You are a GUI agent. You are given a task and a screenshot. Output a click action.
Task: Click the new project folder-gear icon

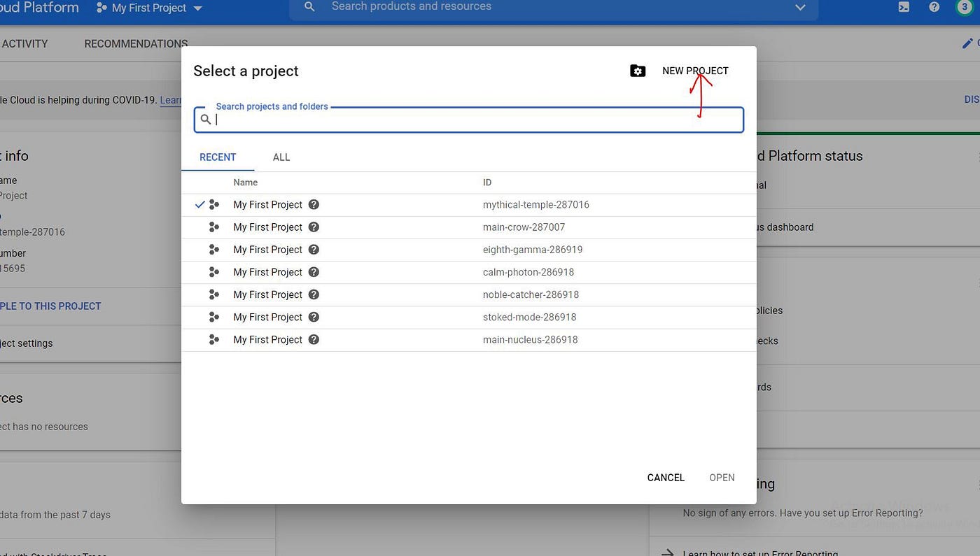pyautogui.click(x=638, y=71)
